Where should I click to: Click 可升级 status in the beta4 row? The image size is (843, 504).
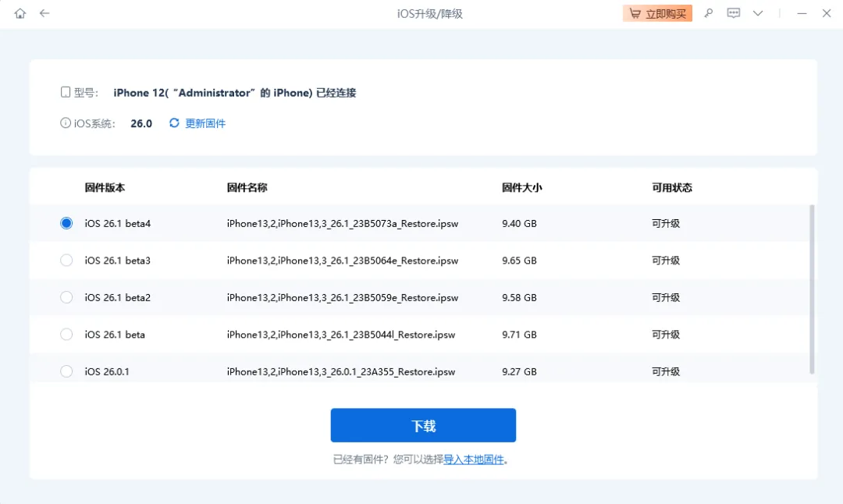pos(666,223)
